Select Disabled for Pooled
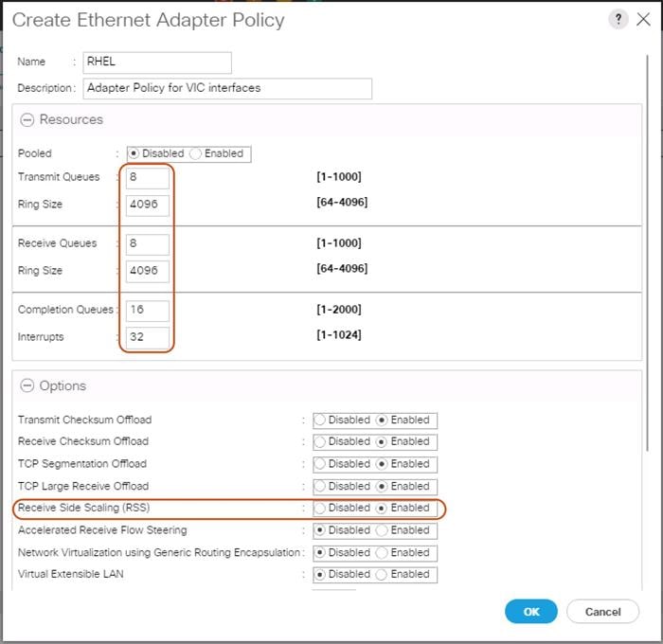The height and width of the screenshot is (644, 663). click(134, 153)
